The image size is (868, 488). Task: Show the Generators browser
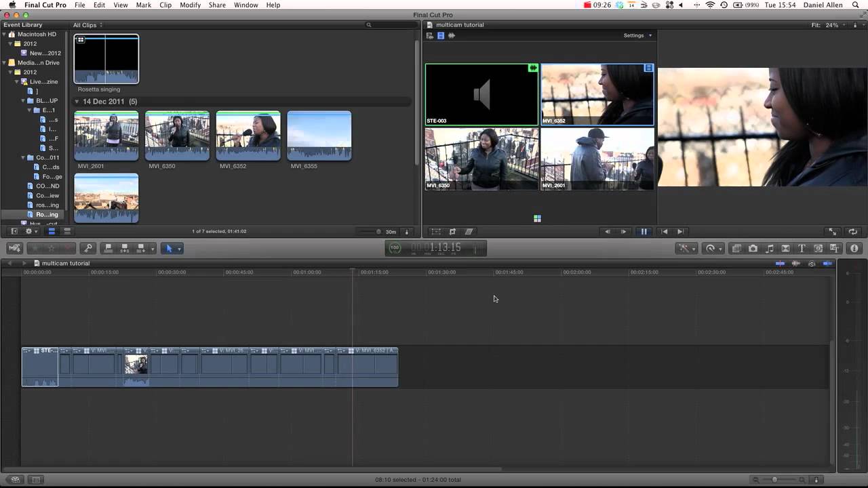pos(818,248)
